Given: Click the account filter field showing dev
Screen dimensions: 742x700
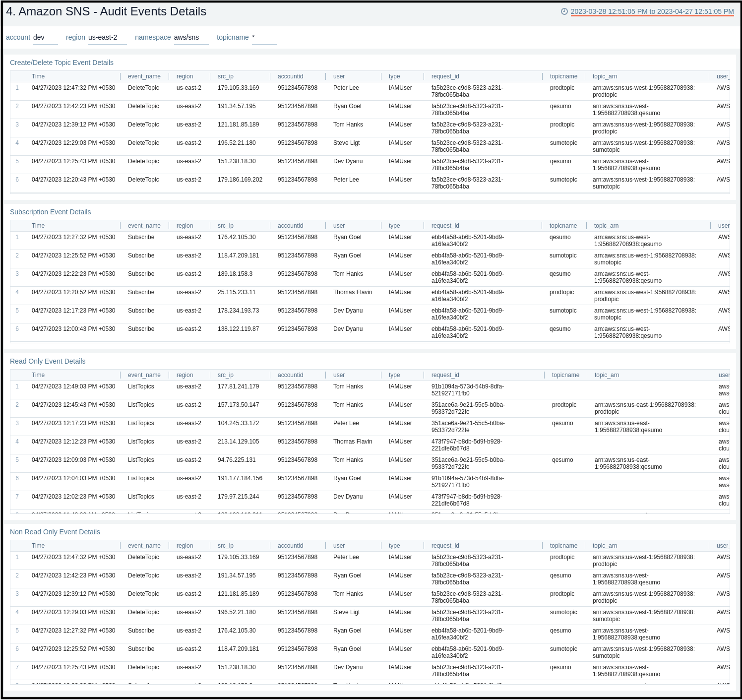Looking at the screenshot, I should (45, 38).
